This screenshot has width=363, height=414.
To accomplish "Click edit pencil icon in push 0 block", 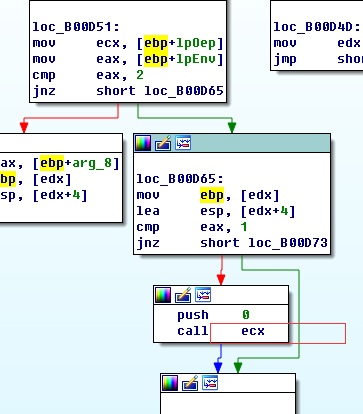I will (183, 295).
